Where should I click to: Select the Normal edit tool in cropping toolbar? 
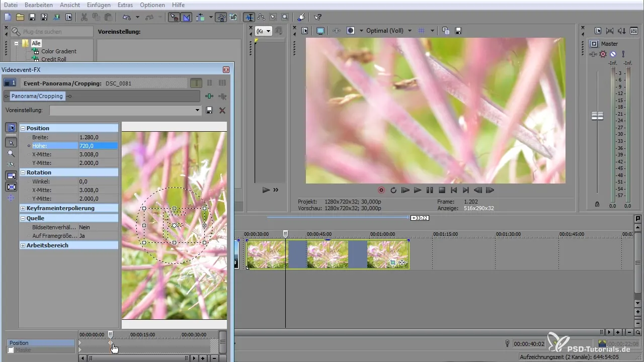11,143
